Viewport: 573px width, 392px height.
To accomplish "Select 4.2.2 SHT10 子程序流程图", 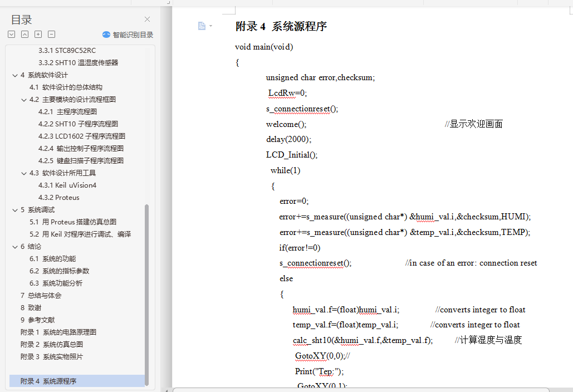I will [78, 124].
